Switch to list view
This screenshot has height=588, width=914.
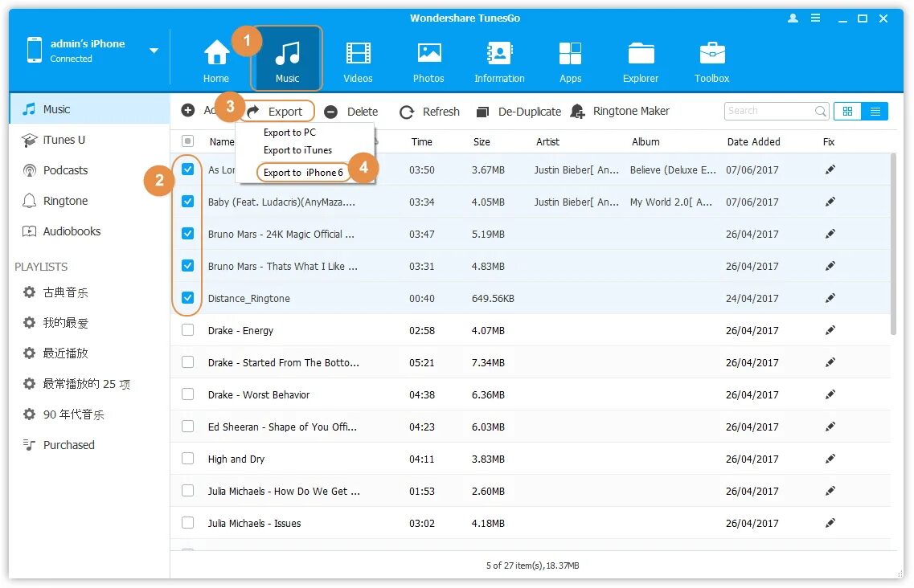click(875, 112)
